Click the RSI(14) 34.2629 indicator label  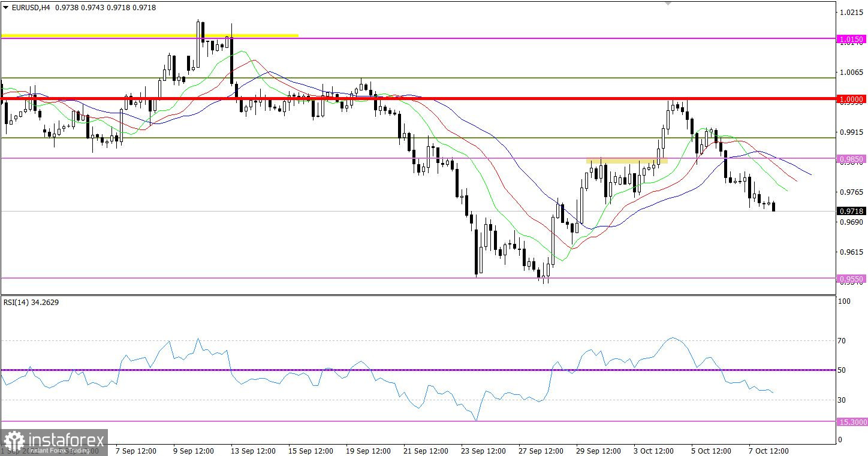[x=31, y=303]
